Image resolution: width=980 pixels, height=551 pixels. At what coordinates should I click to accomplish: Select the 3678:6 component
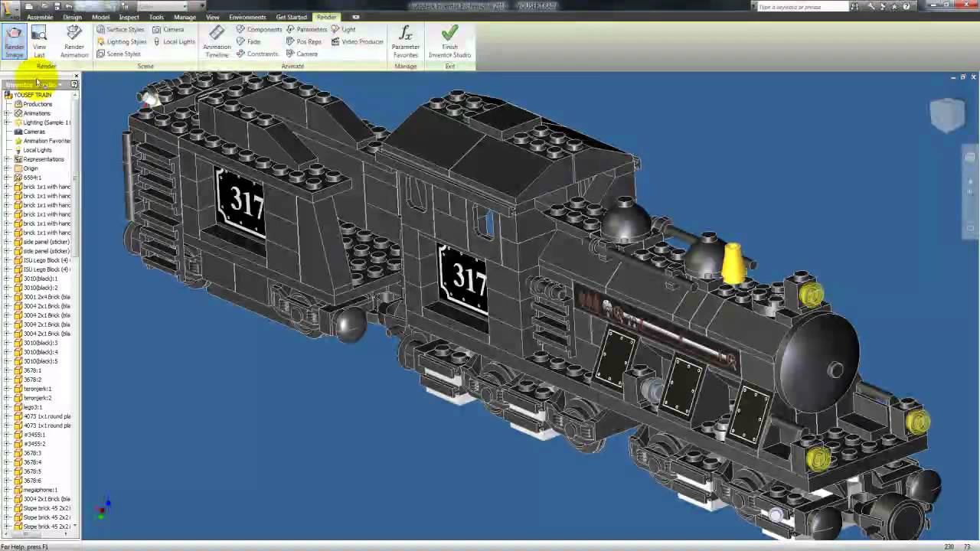click(x=32, y=481)
